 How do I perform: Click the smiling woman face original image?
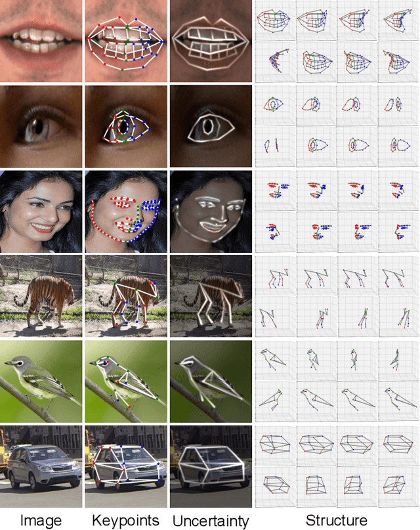41,211
